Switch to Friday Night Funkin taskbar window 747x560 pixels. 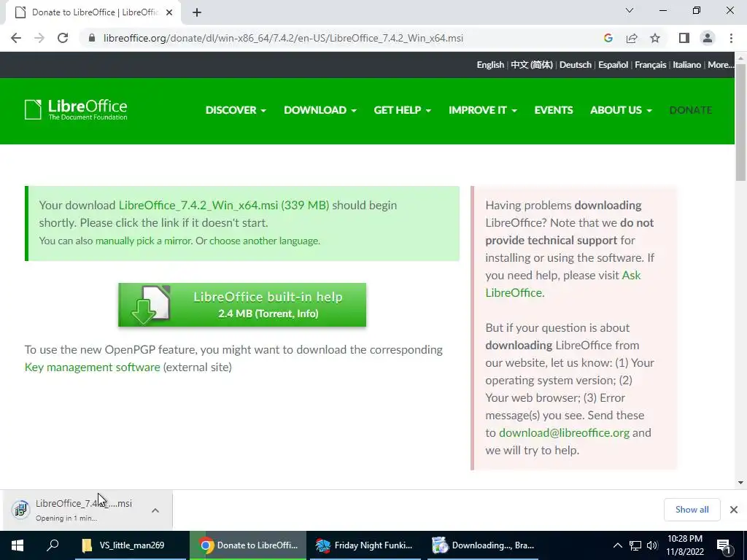coord(365,545)
